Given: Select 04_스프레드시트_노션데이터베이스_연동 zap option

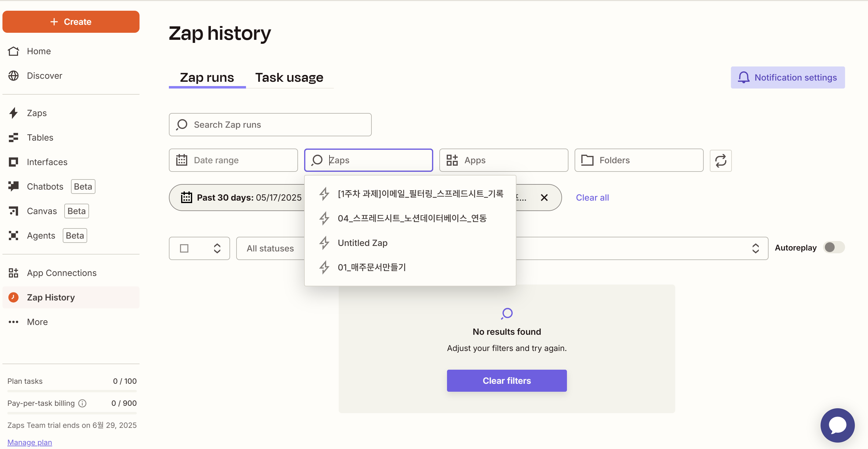Looking at the screenshot, I should coord(410,219).
